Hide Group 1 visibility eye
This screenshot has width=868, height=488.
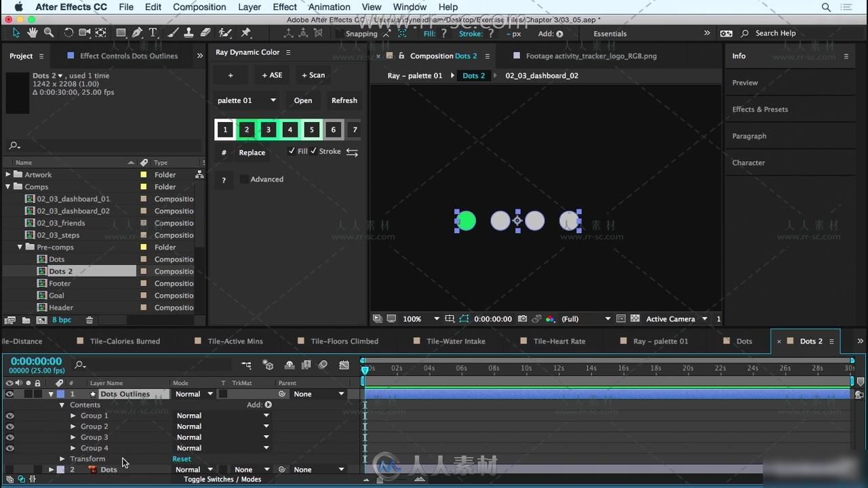(x=9, y=415)
